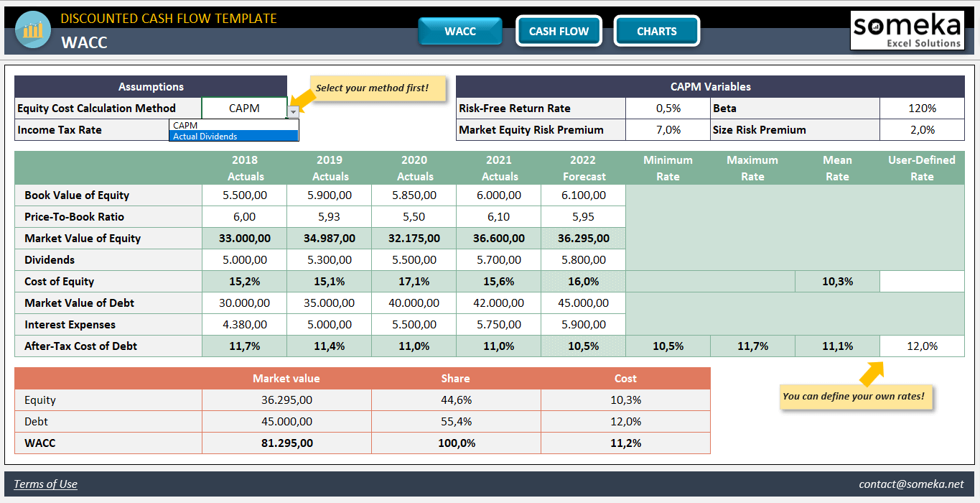Click the empty User-Defined Cost of Equity cell
Viewport: 980px width, 503px height.
(x=922, y=281)
